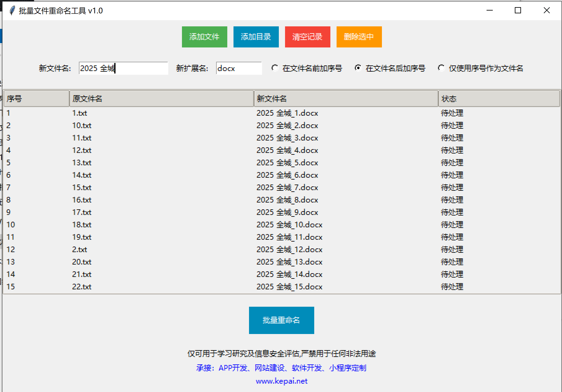Image resolution: width=562 pixels, height=392 pixels.
Task: Open the 软件开发 link
Action: (306, 368)
